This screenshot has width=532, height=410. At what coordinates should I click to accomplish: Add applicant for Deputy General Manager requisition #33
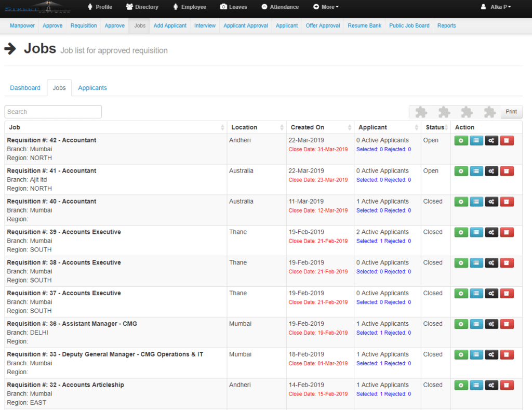point(461,354)
